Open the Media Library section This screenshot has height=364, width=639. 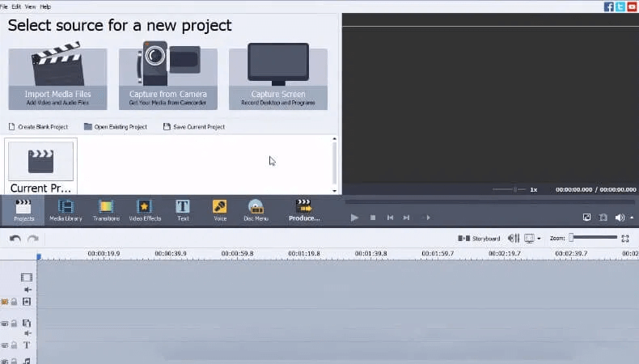click(x=66, y=210)
